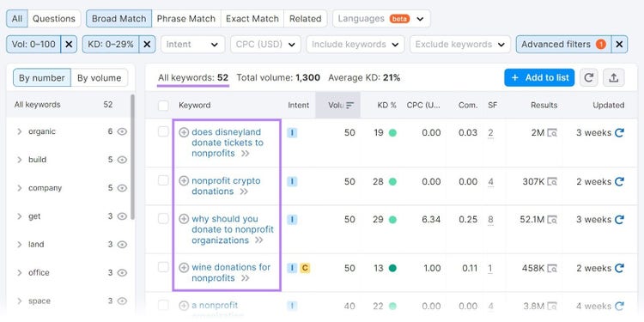Remove the Vol: 0–100 filter
The image size is (644, 322).
coord(69,45)
